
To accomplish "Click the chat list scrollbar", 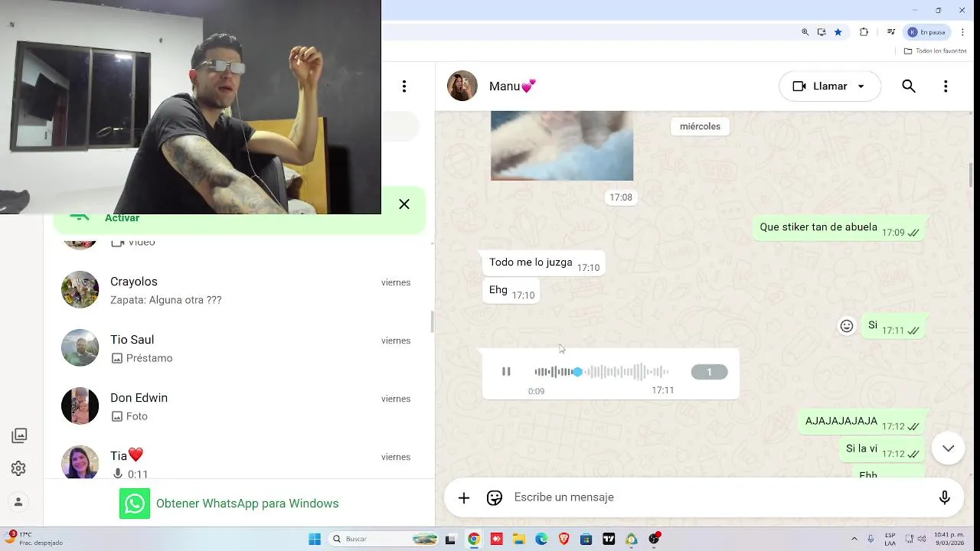I will 432,322.
